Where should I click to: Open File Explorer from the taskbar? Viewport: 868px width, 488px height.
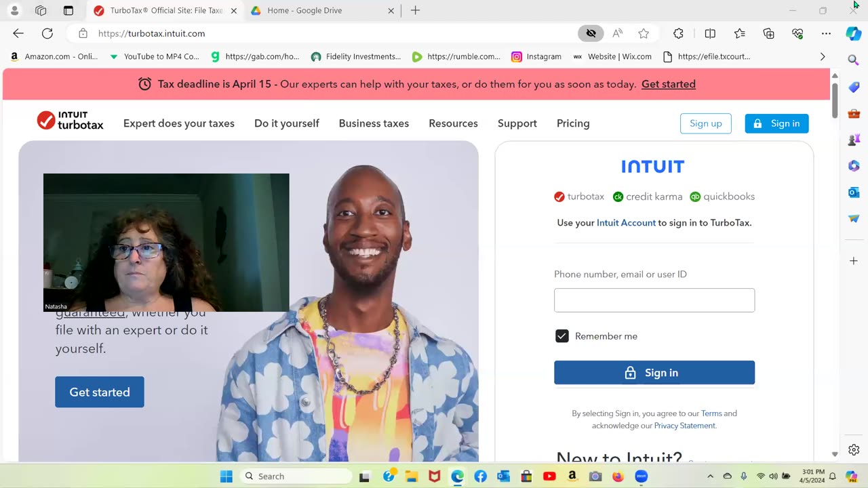pyautogui.click(x=412, y=476)
